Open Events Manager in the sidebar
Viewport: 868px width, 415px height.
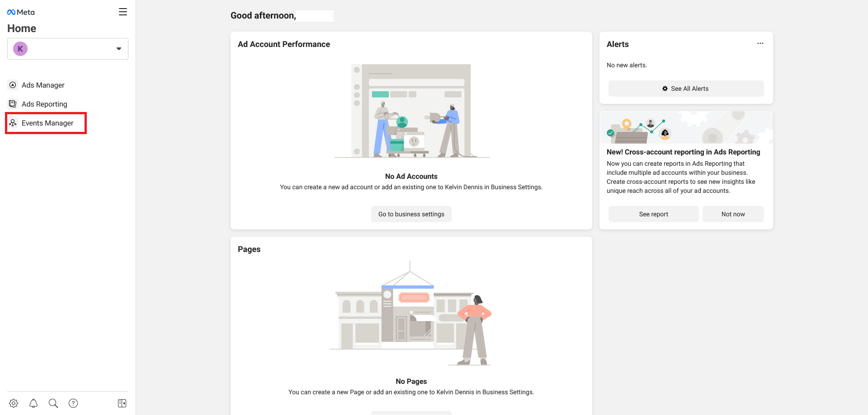(x=47, y=123)
